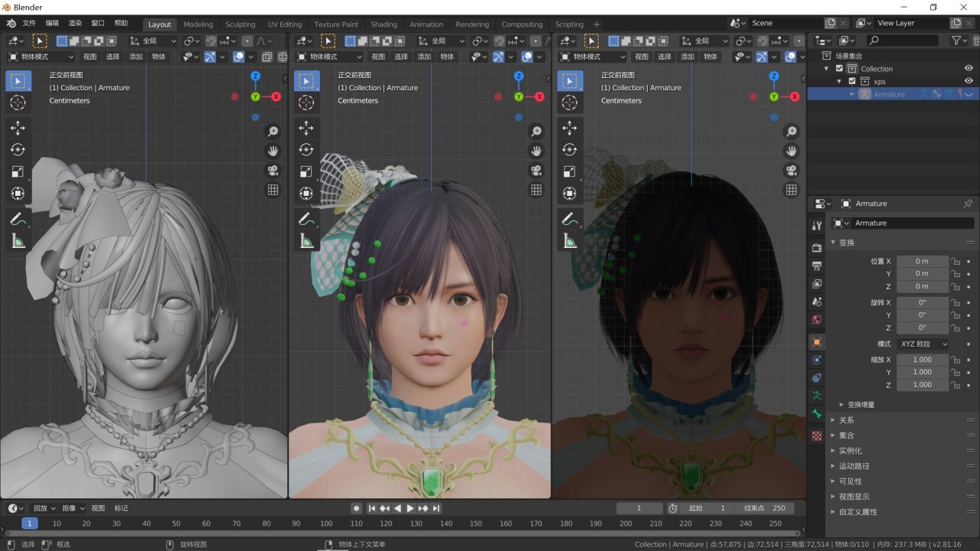Uncheck the xps collection checkbox
980x551 pixels.
[x=852, y=81]
